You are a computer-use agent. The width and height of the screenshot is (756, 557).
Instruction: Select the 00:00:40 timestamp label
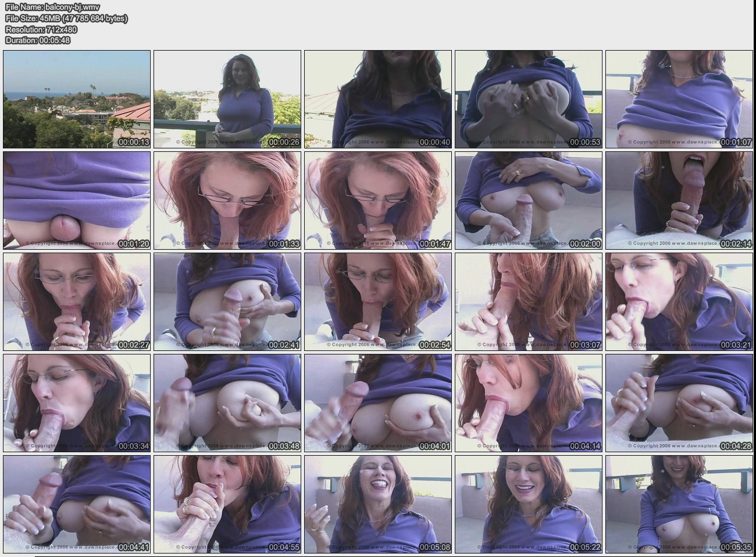pyautogui.click(x=434, y=143)
